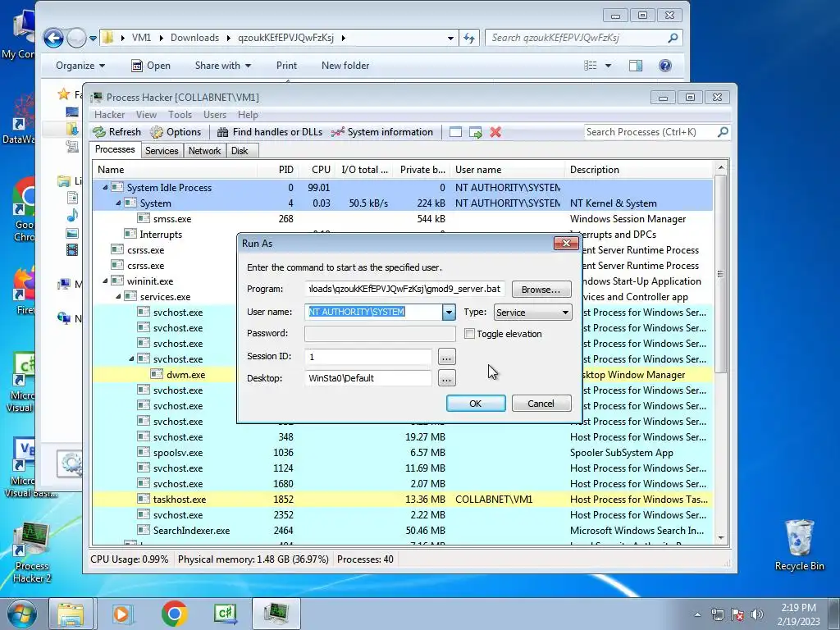Viewport: 840px width, 630px height.
Task: Click the Desktop ellipsis button
Action: pos(447,379)
